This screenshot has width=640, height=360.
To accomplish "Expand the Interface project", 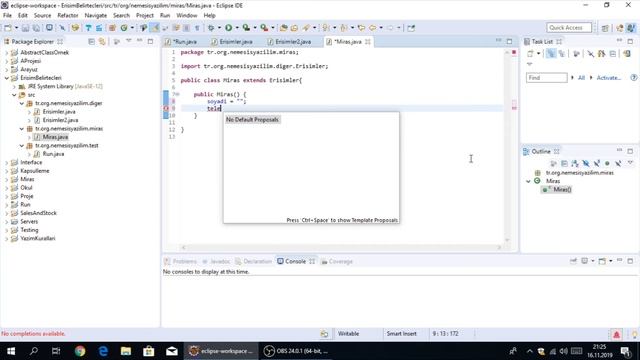I will pos(7,162).
